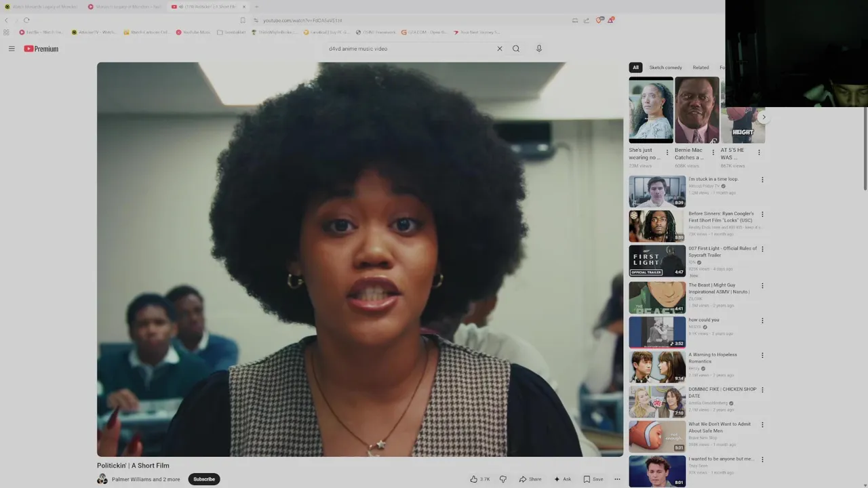The height and width of the screenshot is (488, 868).
Task: Switch to the second Monarch Legacy of Monsters tab
Action: click(125, 7)
